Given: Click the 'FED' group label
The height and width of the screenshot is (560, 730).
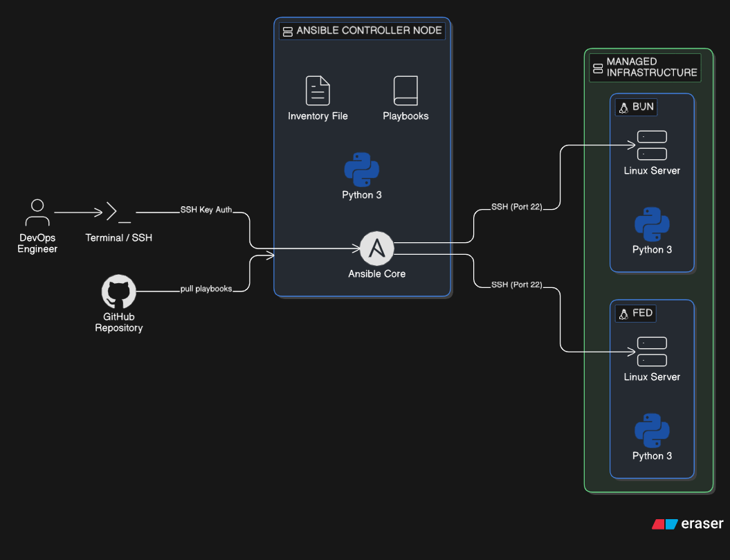Looking at the screenshot, I should click(643, 313).
